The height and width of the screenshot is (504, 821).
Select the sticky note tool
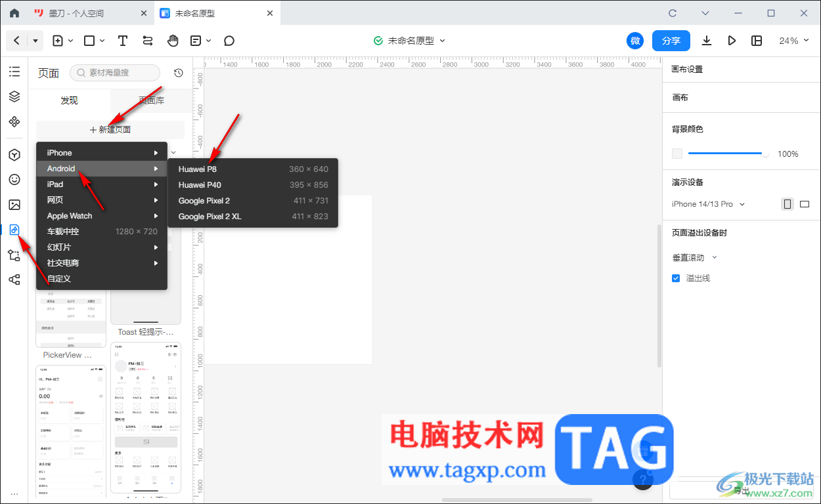[x=196, y=41]
